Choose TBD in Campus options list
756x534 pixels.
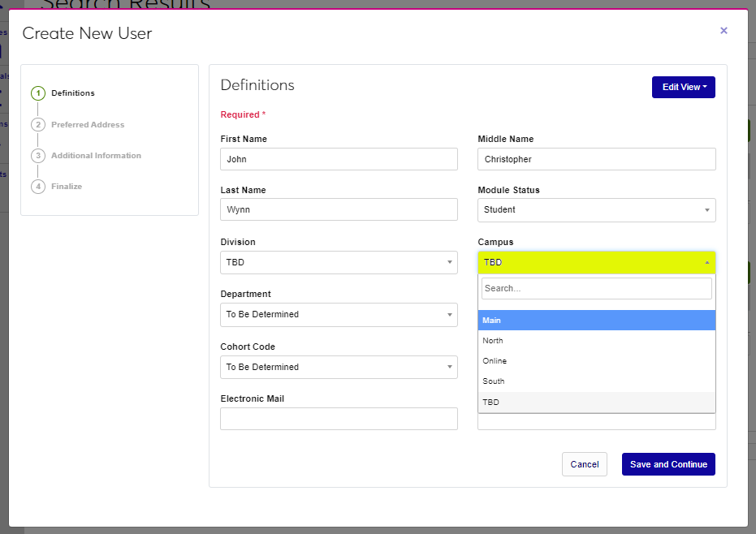pyautogui.click(x=596, y=403)
